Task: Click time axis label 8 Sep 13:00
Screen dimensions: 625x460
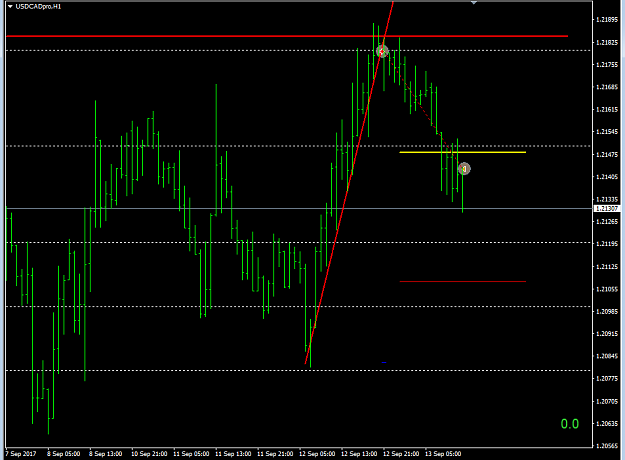Action: [105, 454]
